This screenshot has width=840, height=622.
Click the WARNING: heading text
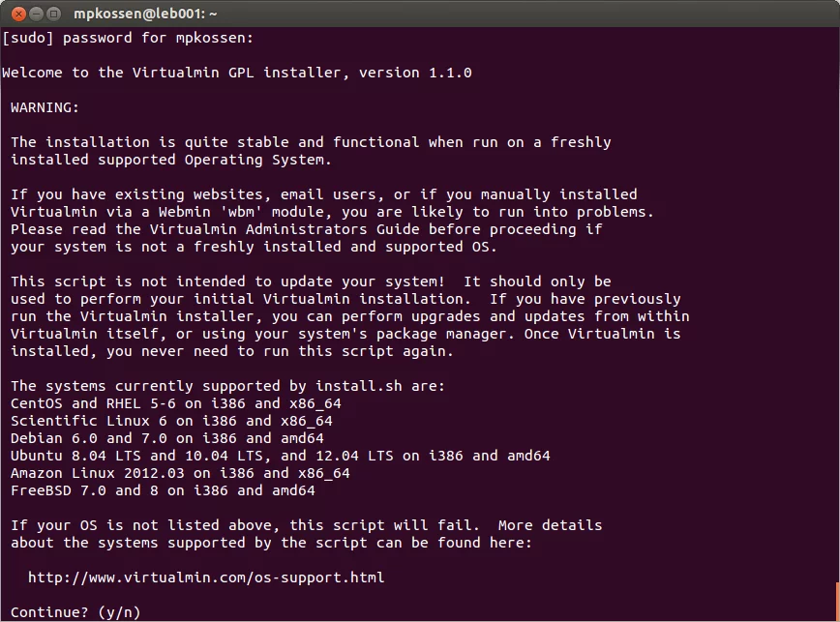point(45,107)
